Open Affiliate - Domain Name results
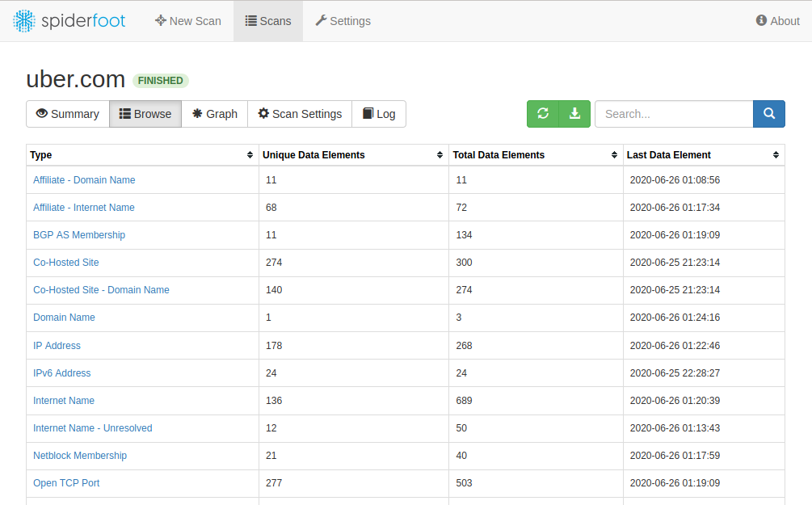812x505 pixels. click(84, 179)
